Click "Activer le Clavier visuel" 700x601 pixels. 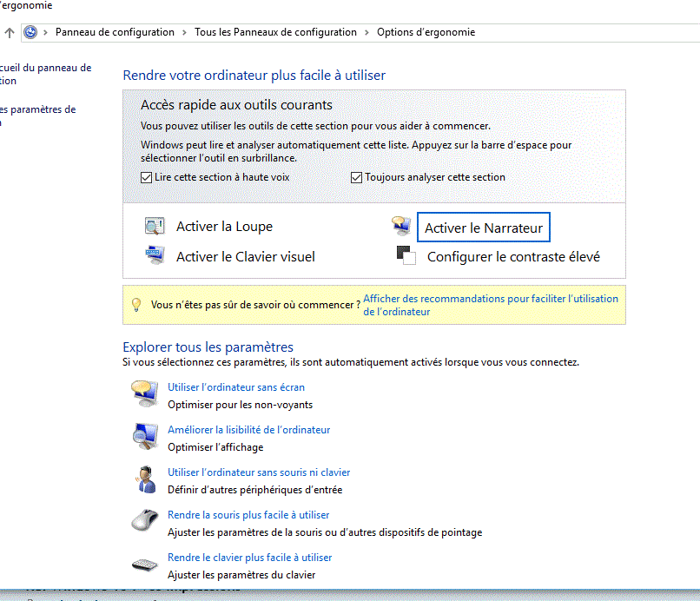click(246, 257)
